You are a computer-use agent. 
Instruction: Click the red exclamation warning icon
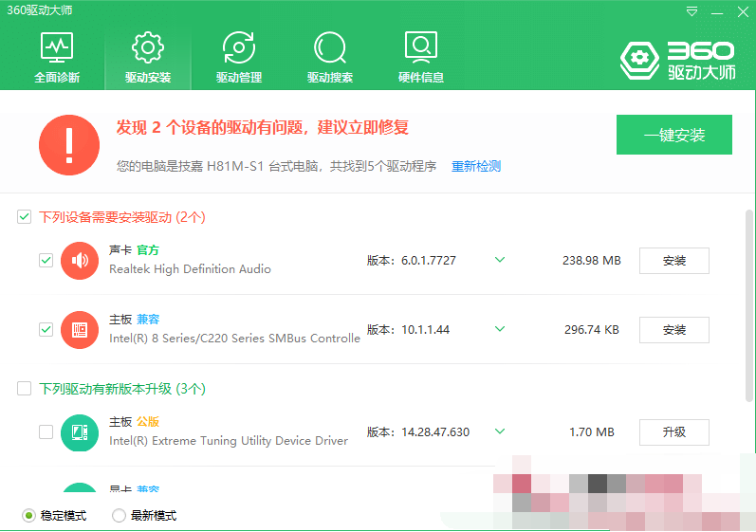pyautogui.click(x=69, y=144)
